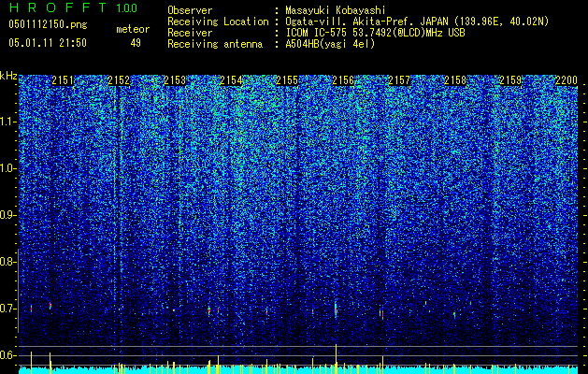Select observer name Masayuki Kobayashi
This screenshot has height=374, width=588.
(336, 10)
